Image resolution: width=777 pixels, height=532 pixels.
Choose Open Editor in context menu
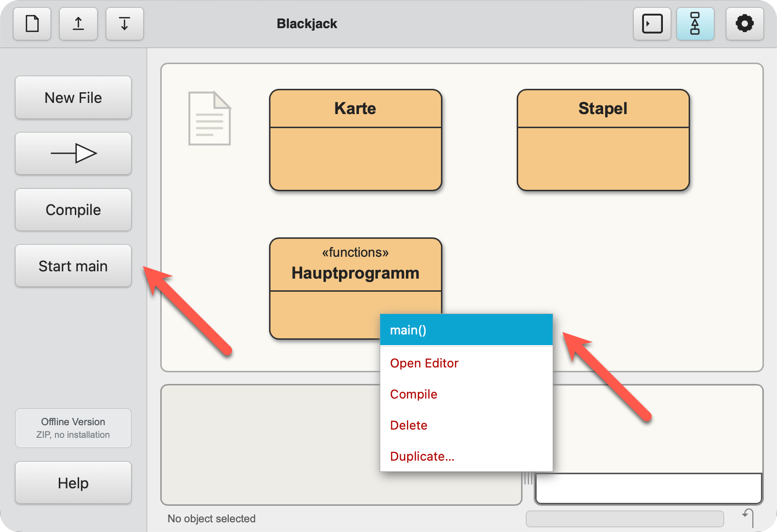pyautogui.click(x=466, y=363)
